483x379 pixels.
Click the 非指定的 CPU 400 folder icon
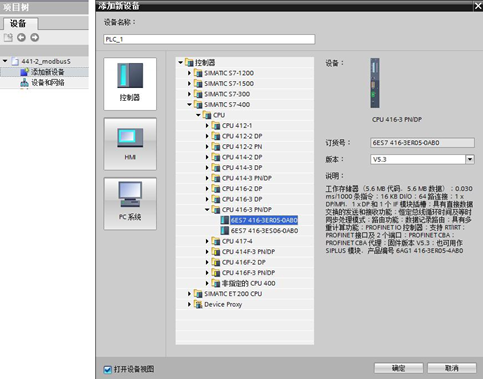pos(216,283)
